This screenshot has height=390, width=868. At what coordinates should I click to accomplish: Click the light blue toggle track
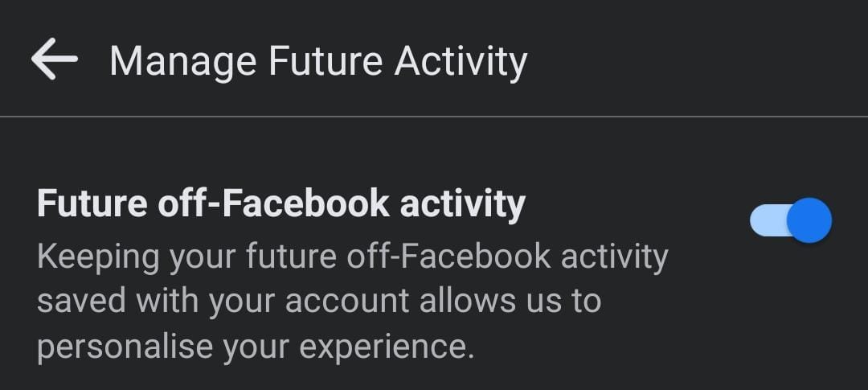768,220
